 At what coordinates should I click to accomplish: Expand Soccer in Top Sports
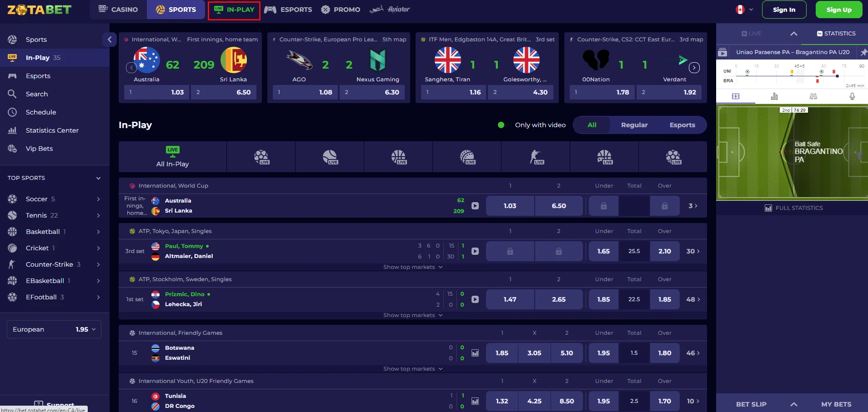(98, 199)
